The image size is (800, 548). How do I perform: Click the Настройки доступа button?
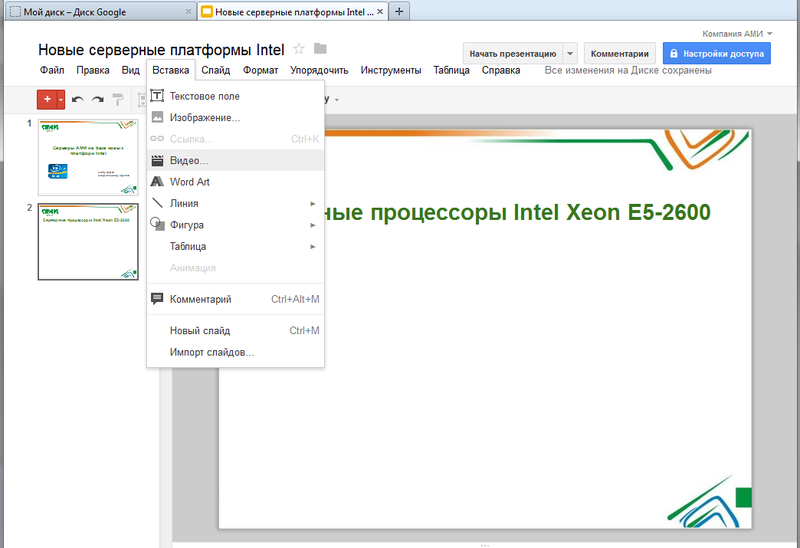717,54
